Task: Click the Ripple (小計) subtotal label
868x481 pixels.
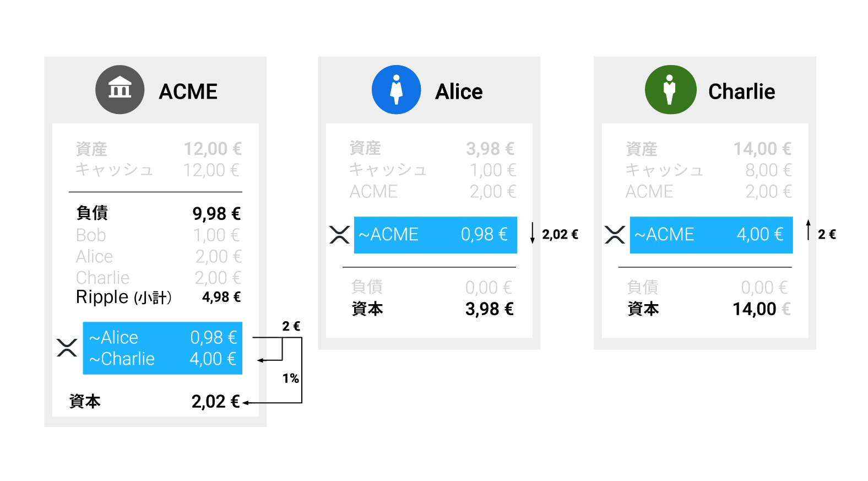Action: (x=124, y=297)
